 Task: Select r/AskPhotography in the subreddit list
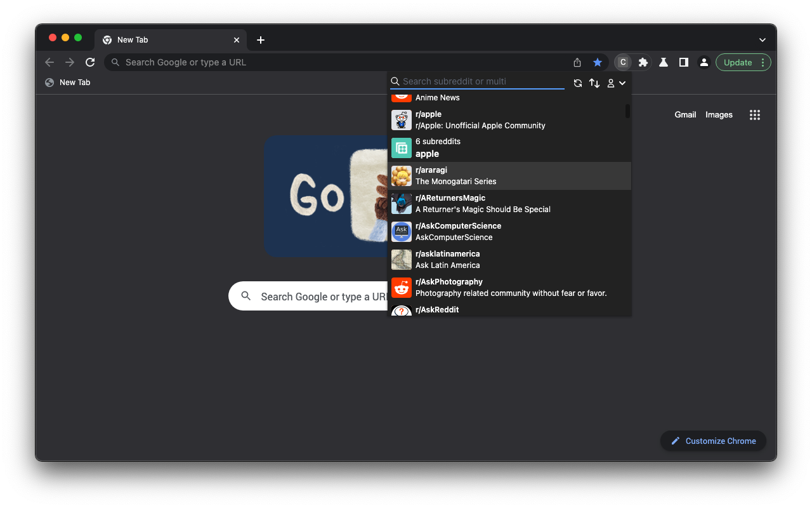click(x=509, y=288)
